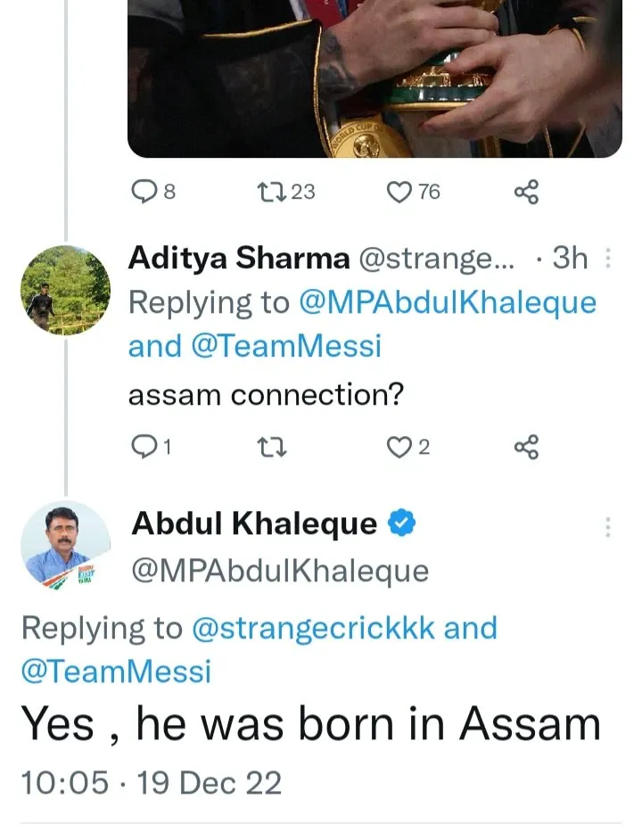Share Aditya Sharma's tweet
This screenshot has height=840, width=642.
point(526,448)
